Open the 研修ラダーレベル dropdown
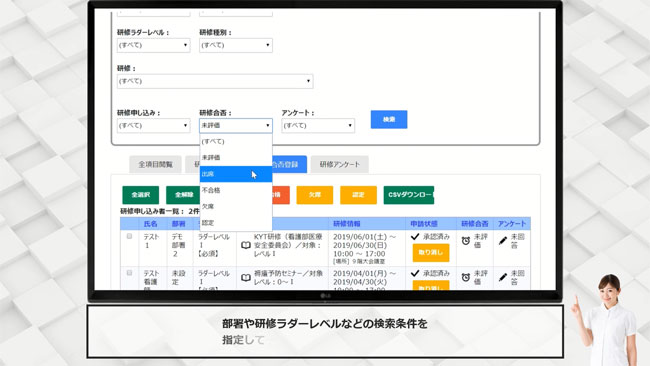 [153, 45]
